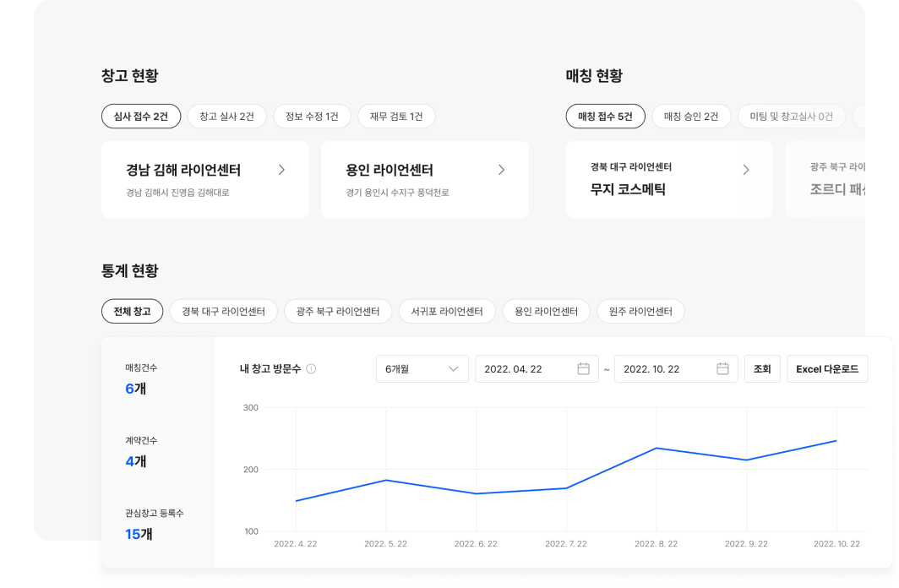Select the 매칭 승인 2건 tab
The image size is (899, 588).
(x=691, y=117)
